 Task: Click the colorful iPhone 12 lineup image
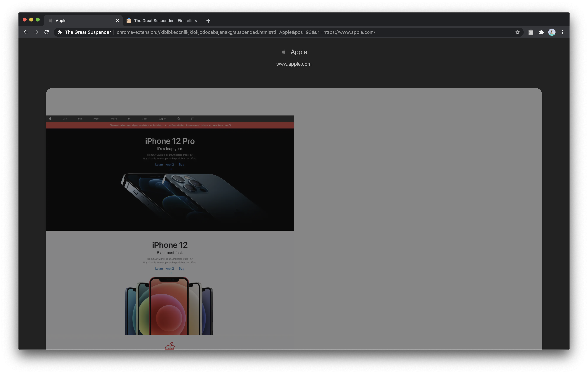(169, 306)
